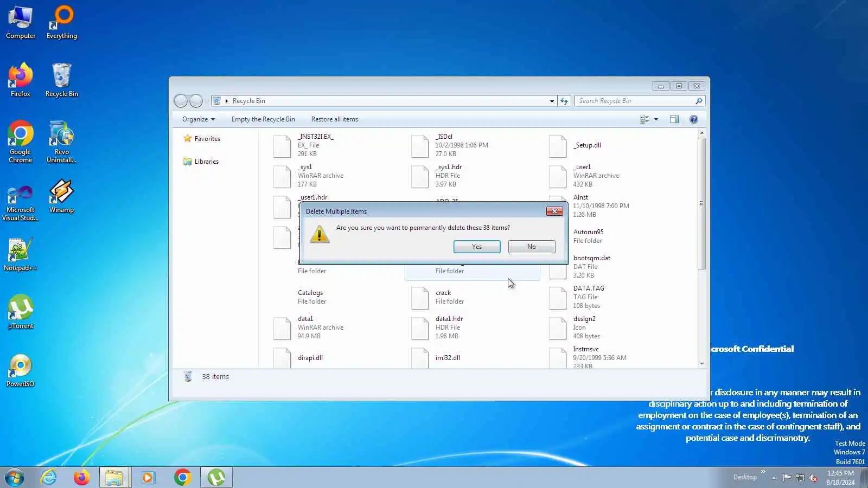Viewport: 868px width, 488px height.
Task: Click the µTorrent taskbar button
Action: tap(216, 478)
